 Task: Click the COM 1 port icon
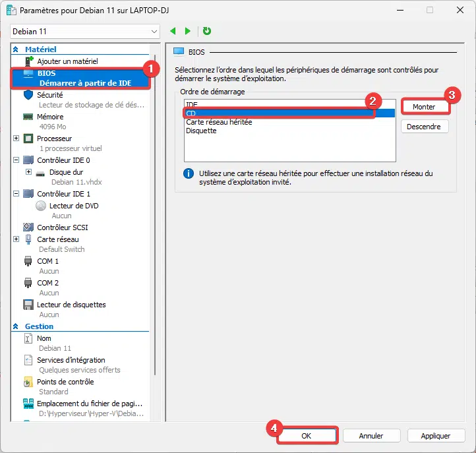28,261
